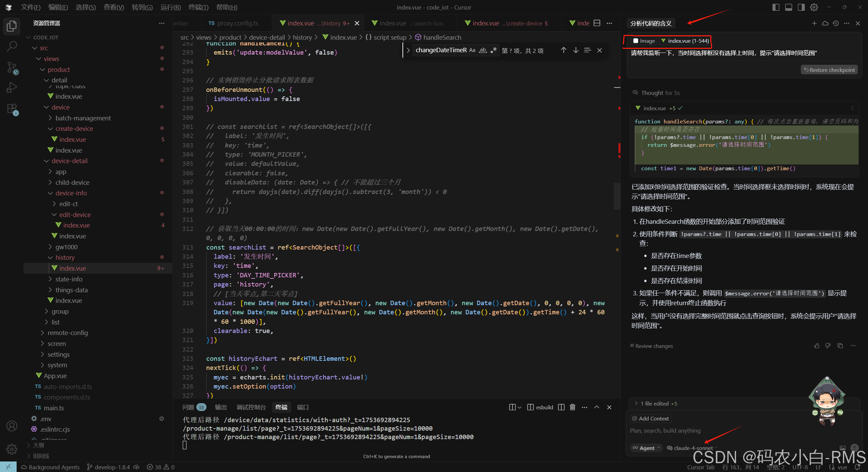Screen dimensions: 868x472
Task: Click the split editor layout icon
Action: coord(597,23)
